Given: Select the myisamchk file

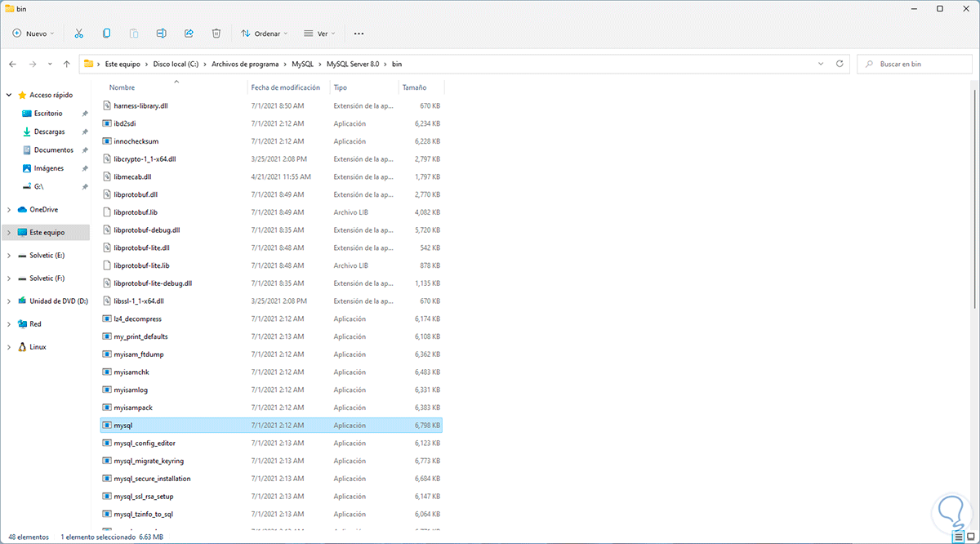Looking at the screenshot, I should (270, 372).
